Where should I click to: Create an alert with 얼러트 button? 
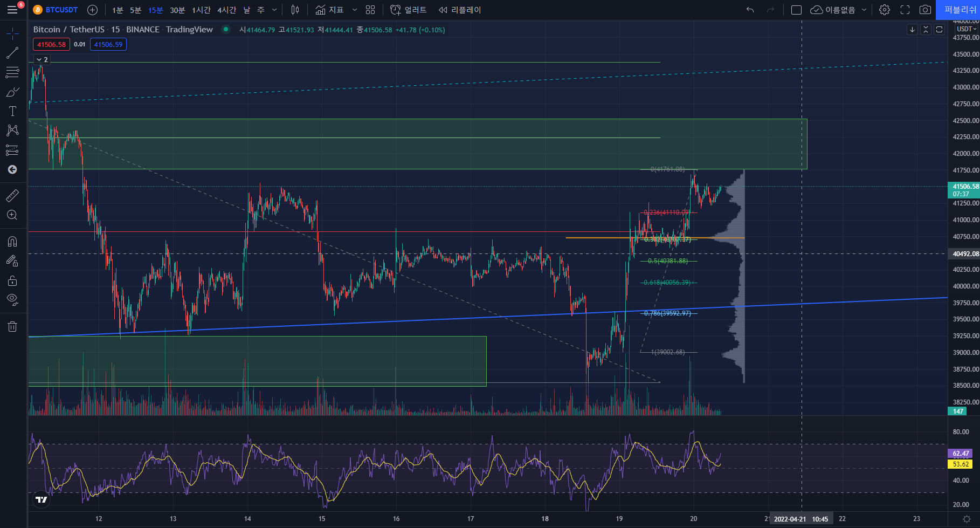[x=408, y=10]
